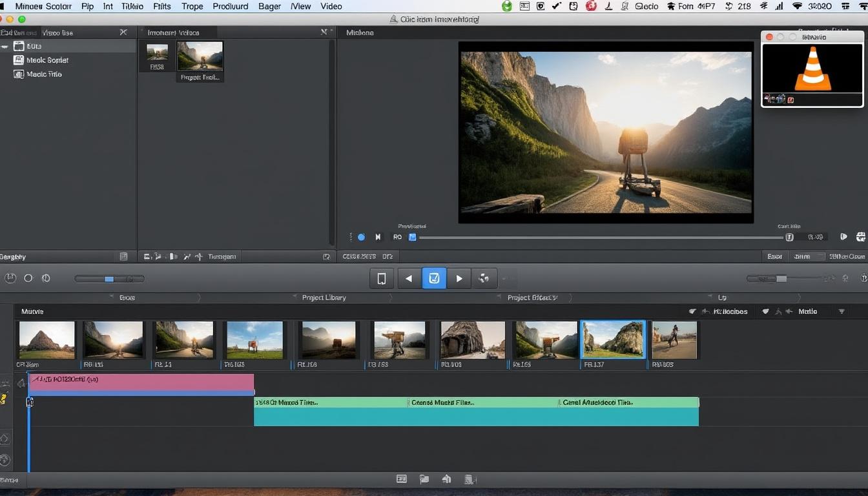
Task: Toggle the highlighted blue checkbox button in the toolbar
Action: [x=434, y=278]
